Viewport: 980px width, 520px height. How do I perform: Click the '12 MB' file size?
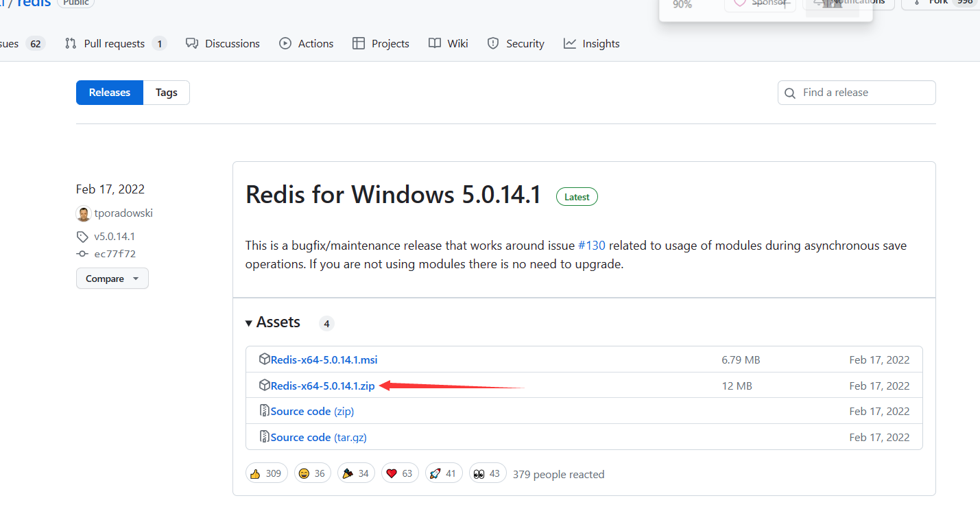737,386
